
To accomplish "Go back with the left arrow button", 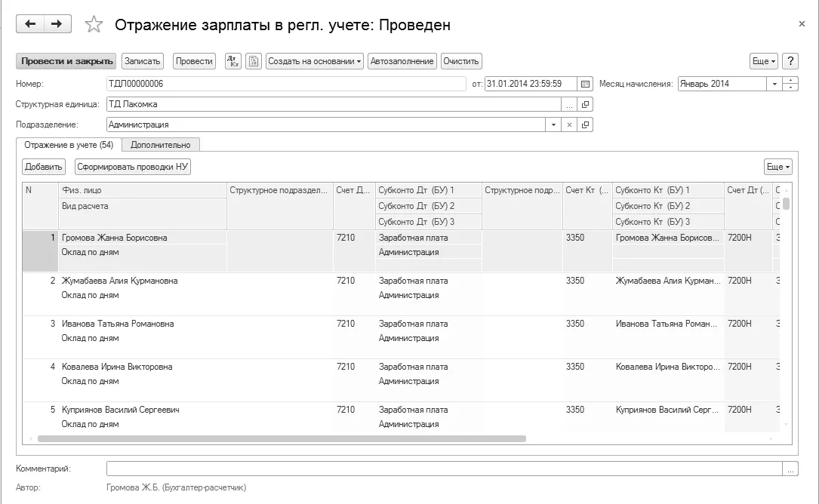I will [x=30, y=24].
